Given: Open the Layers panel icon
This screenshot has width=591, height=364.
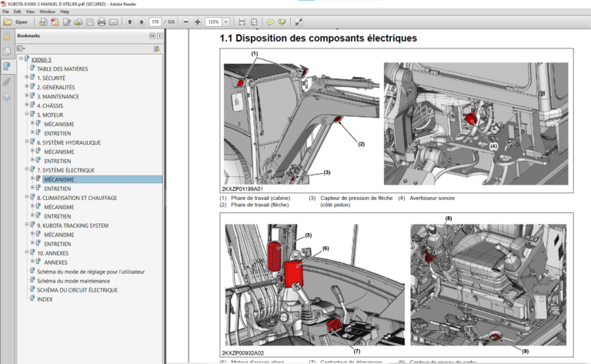Looking at the screenshot, I should coord(6,97).
